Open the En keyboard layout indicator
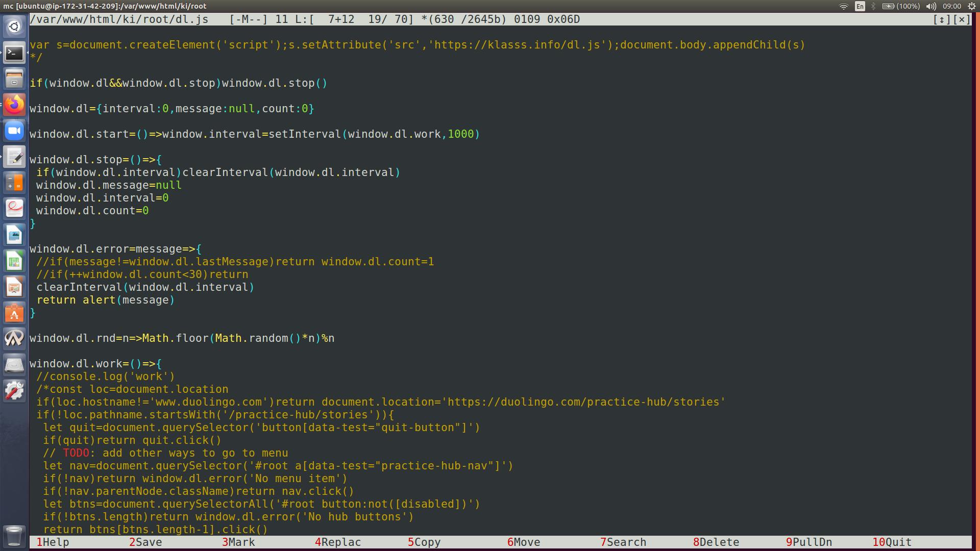980x551 pixels. point(860,6)
